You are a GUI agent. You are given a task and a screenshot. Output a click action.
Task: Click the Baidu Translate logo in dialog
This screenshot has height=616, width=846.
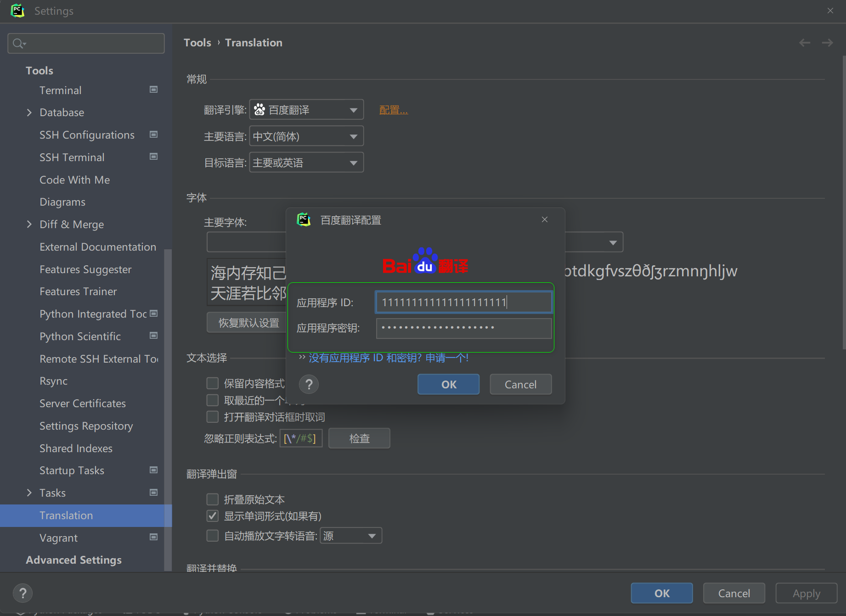425,261
